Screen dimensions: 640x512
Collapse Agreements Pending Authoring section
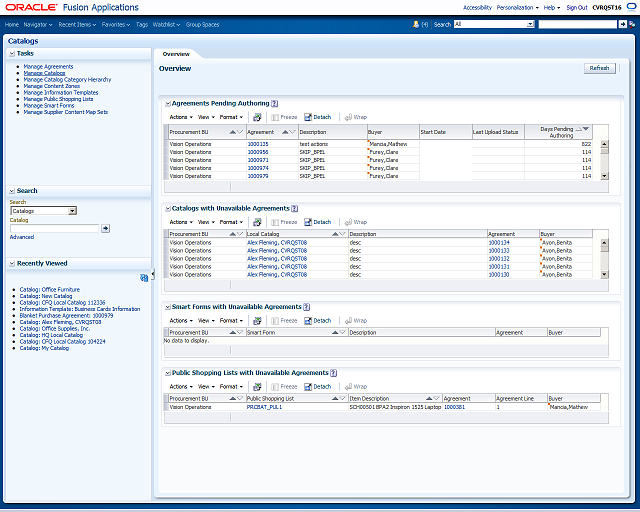click(x=168, y=104)
